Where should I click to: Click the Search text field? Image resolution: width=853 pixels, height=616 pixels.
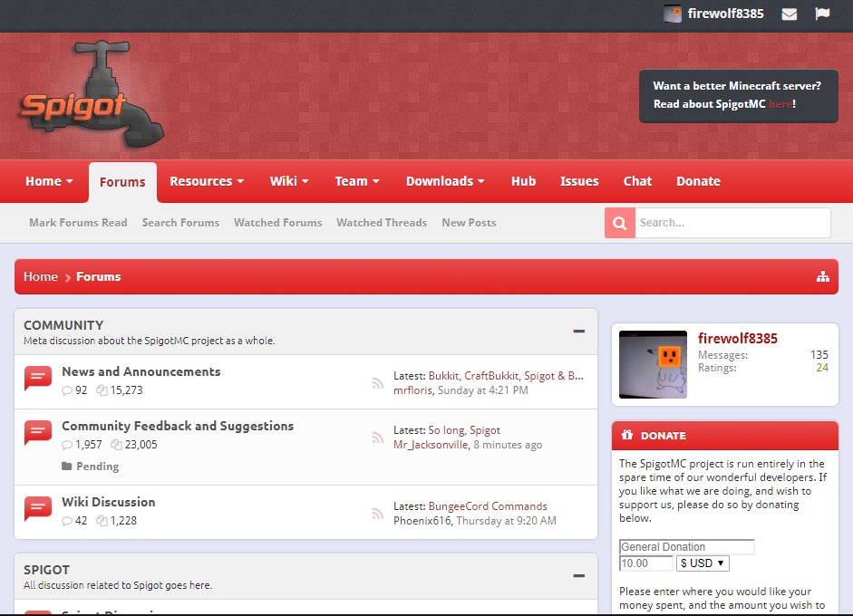[x=732, y=223]
